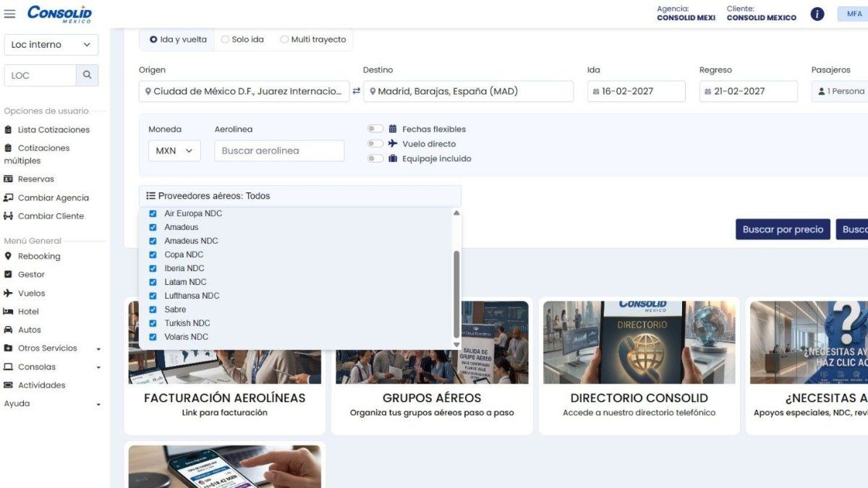
Task: Select the Solo ida radio option
Action: 225,40
